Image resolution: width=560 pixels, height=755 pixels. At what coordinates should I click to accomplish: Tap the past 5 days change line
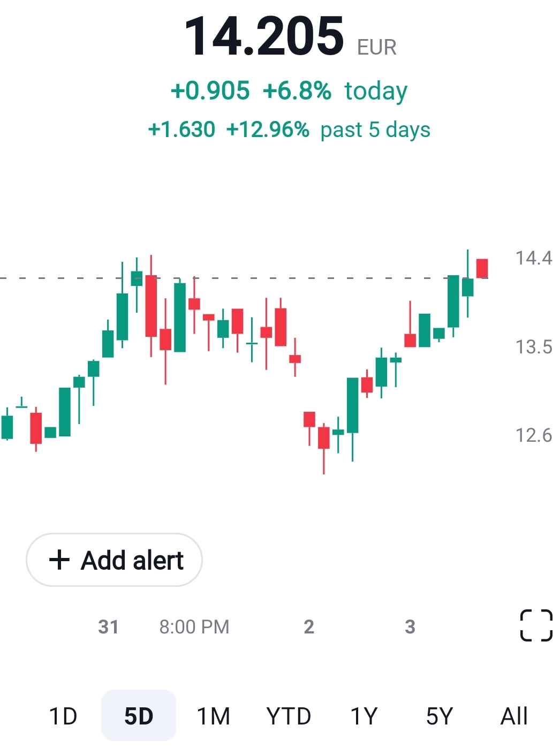(x=289, y=130)
